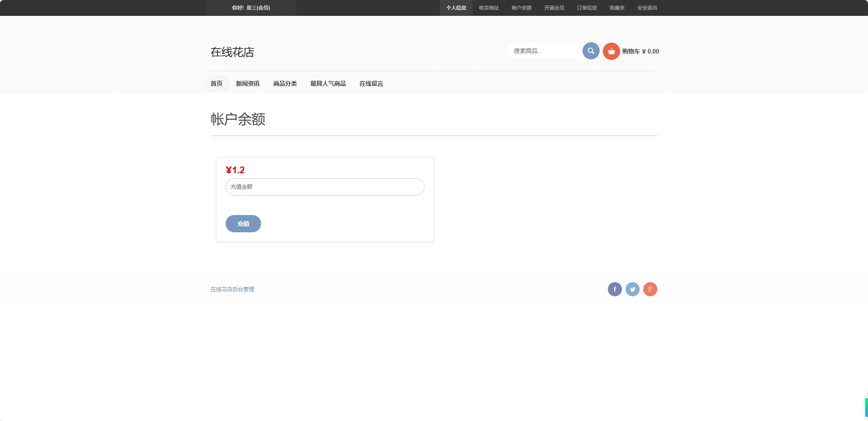
Task: 打开开通会员页面
Action: [x=554, y=8]
